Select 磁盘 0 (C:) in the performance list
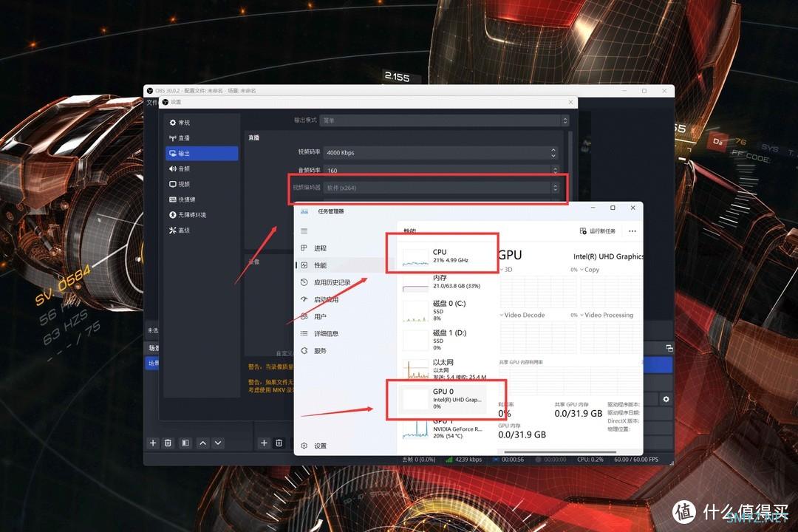Viewport: 798px width, 532px height. (x=442, y=311)
